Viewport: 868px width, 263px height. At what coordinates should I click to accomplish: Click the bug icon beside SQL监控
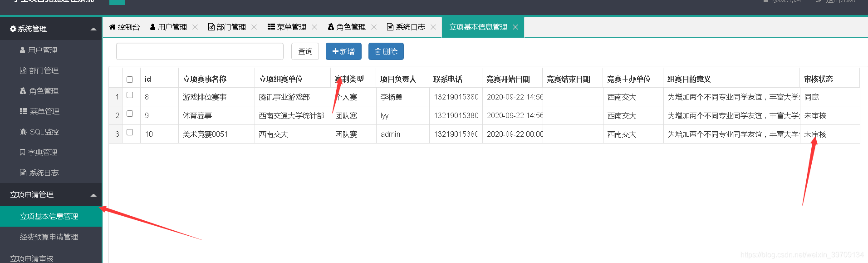[x=24, y=132]
